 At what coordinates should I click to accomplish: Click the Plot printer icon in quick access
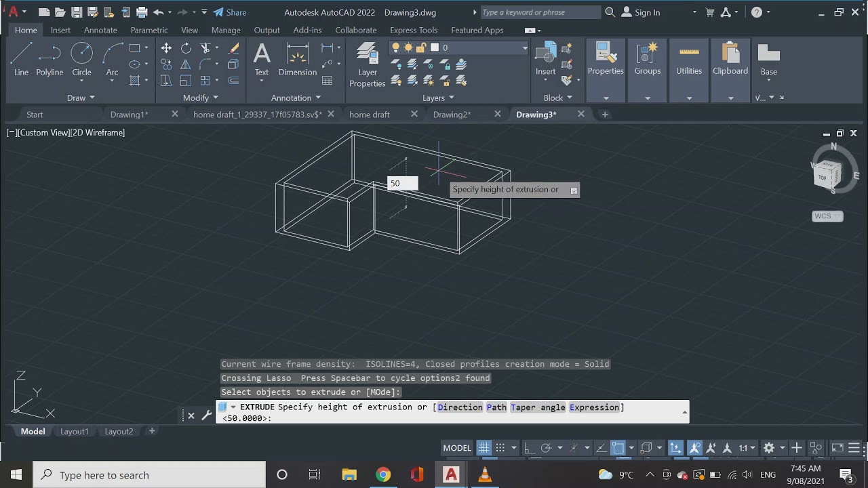click(x=142, y=12)
